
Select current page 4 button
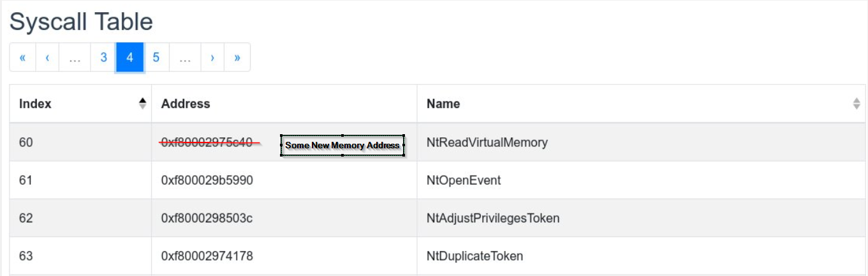(129, 57)
